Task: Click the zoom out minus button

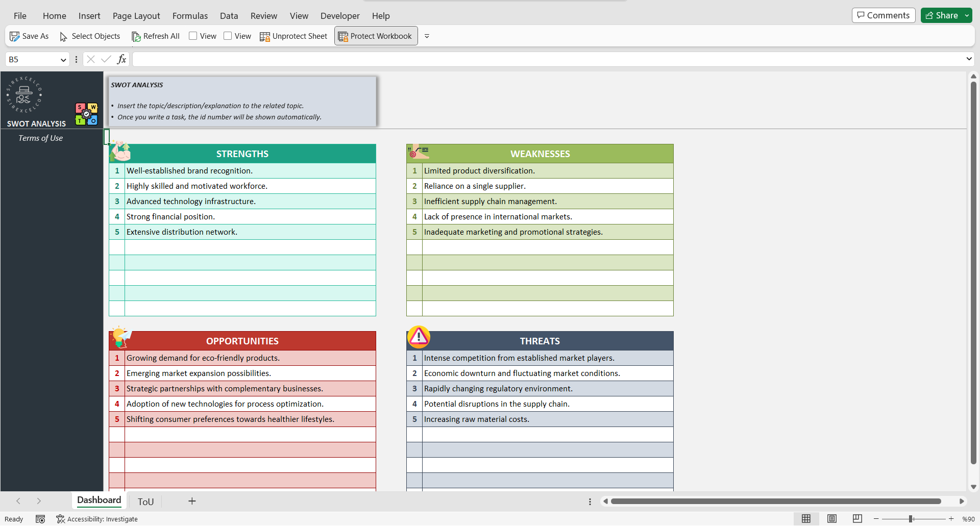Action: (876, 519)
